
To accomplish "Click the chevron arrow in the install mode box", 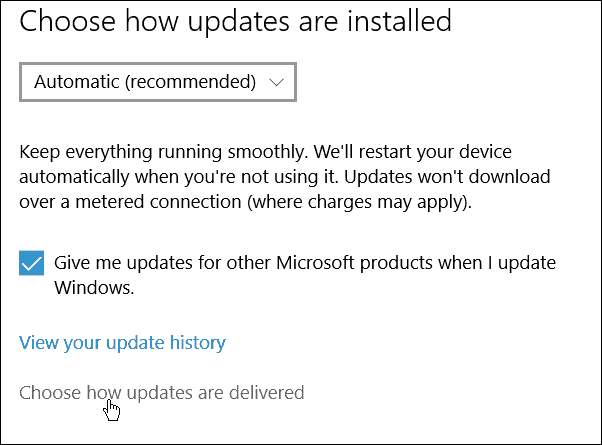I will coord(276,82).
